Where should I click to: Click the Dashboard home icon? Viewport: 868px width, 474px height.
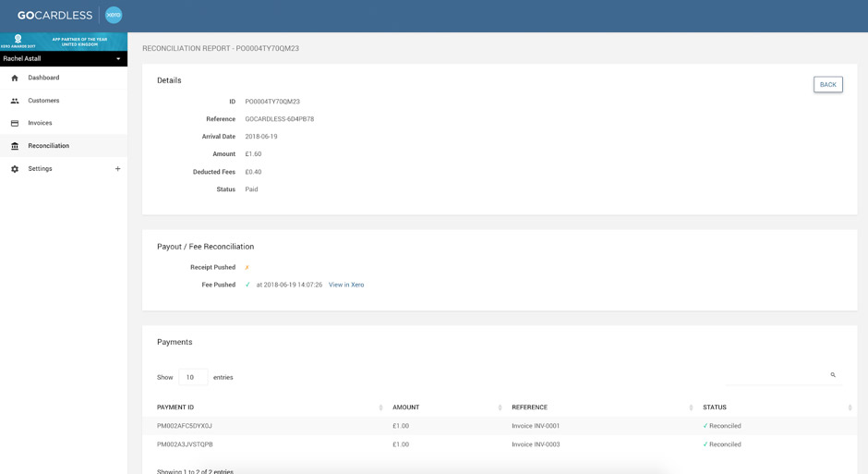[x=15, y=79]
